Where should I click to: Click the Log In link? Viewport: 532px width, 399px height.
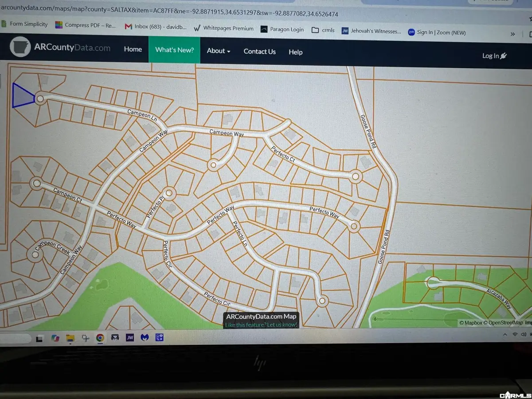(x=494, y=55)
